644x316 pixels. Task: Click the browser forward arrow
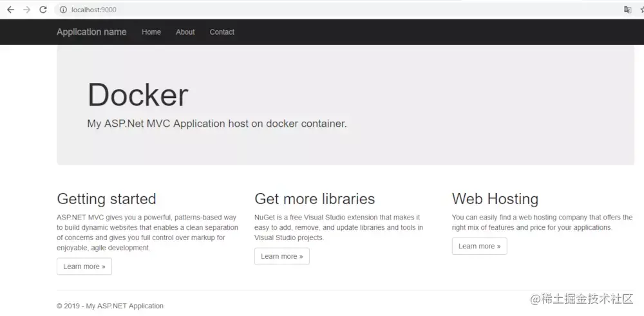[26, 10]
